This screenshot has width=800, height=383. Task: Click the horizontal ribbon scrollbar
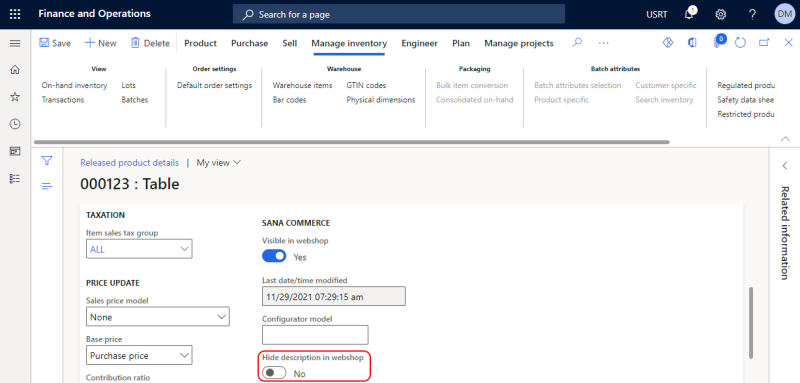click(352, 142)
